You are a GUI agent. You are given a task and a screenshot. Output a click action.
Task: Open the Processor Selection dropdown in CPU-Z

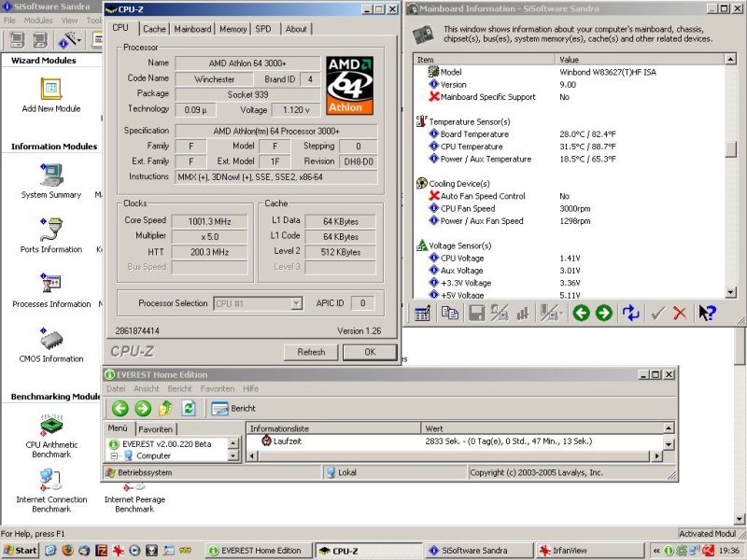(296, 303)
